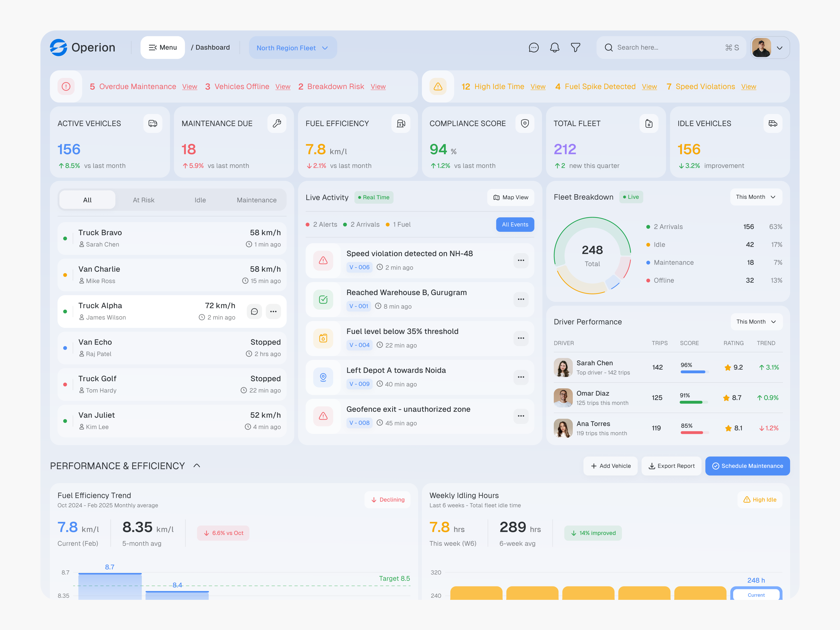Toggle the All Events filter in Live Activity
The height and width of the screenshot is (630, 840).
click(x=515, y=224)
